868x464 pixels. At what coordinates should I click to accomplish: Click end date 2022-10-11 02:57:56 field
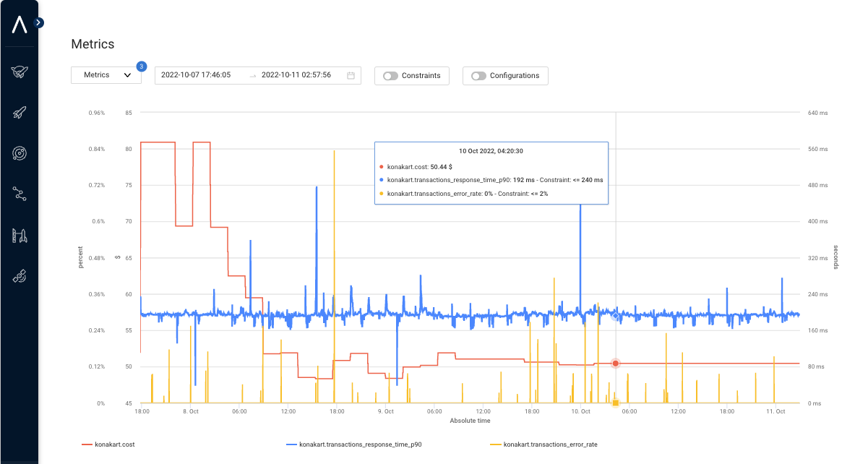click(x=296, y=75)
